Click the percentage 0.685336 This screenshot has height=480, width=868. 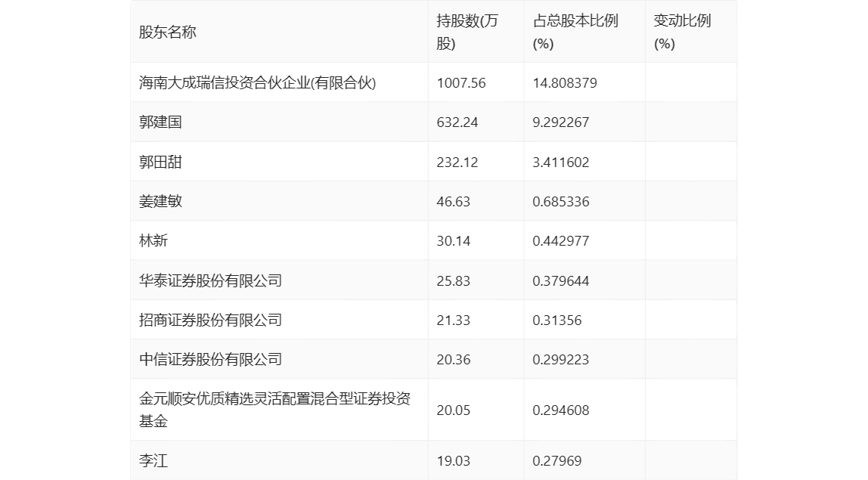click(561, 202)
